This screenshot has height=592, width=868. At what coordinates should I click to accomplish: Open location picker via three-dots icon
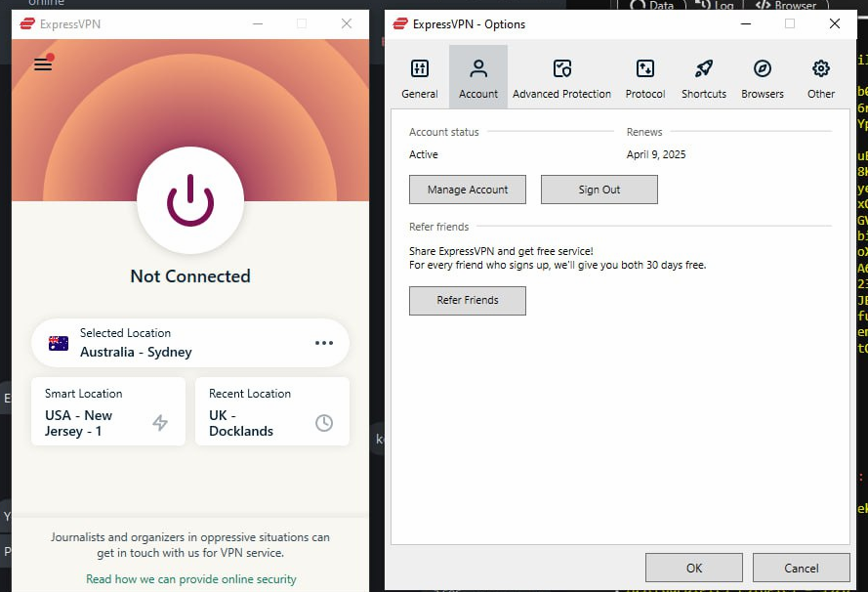click(x=324, y=343)
